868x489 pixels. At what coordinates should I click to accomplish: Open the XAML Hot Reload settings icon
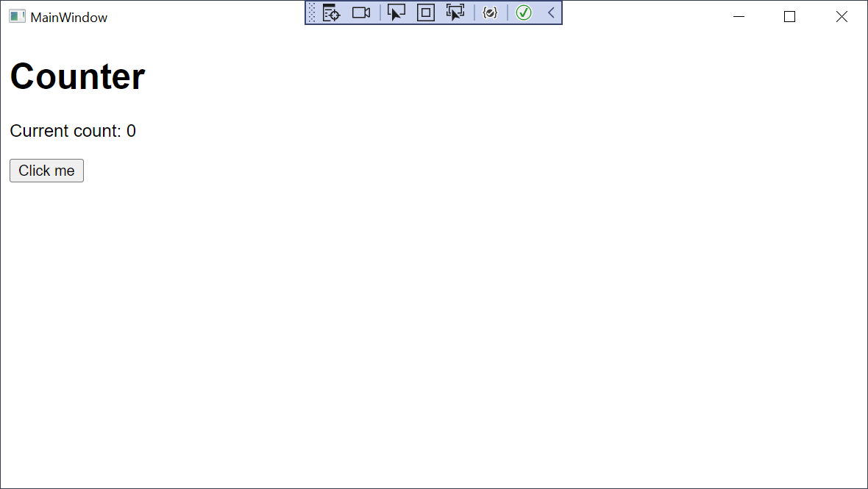(491, 12)
